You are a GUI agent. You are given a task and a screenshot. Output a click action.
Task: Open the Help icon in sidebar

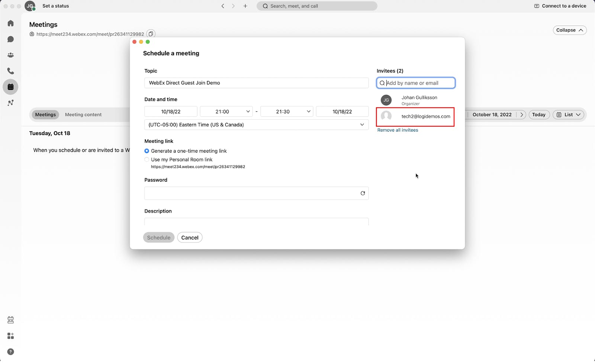click(11, 352)
